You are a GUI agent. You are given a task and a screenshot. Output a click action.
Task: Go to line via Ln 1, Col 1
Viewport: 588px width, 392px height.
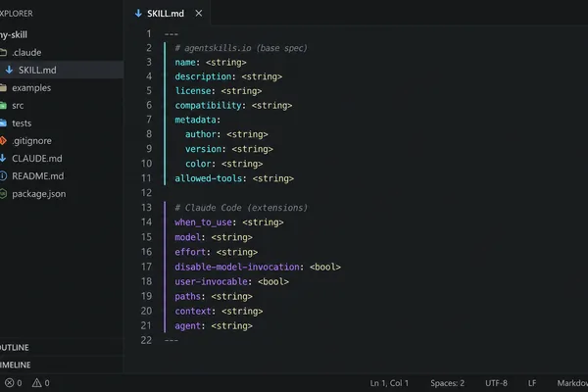389,383
